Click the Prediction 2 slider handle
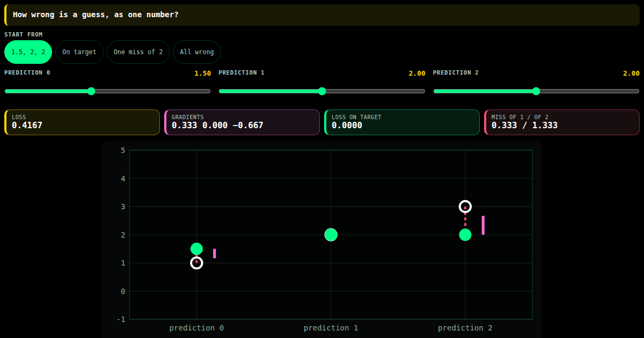Screen dimensions: 644x338 [536, 91]
